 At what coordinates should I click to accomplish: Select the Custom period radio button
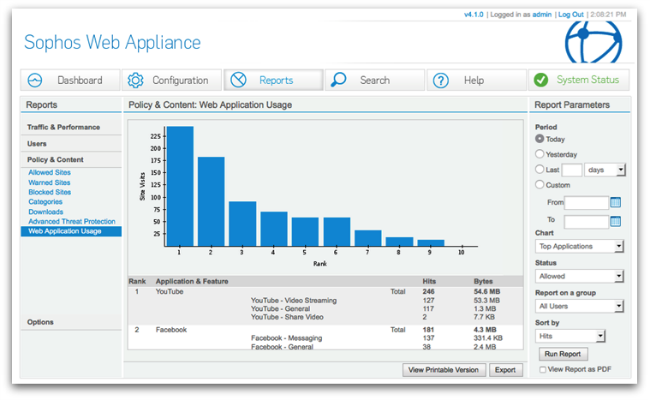(539, 184)
